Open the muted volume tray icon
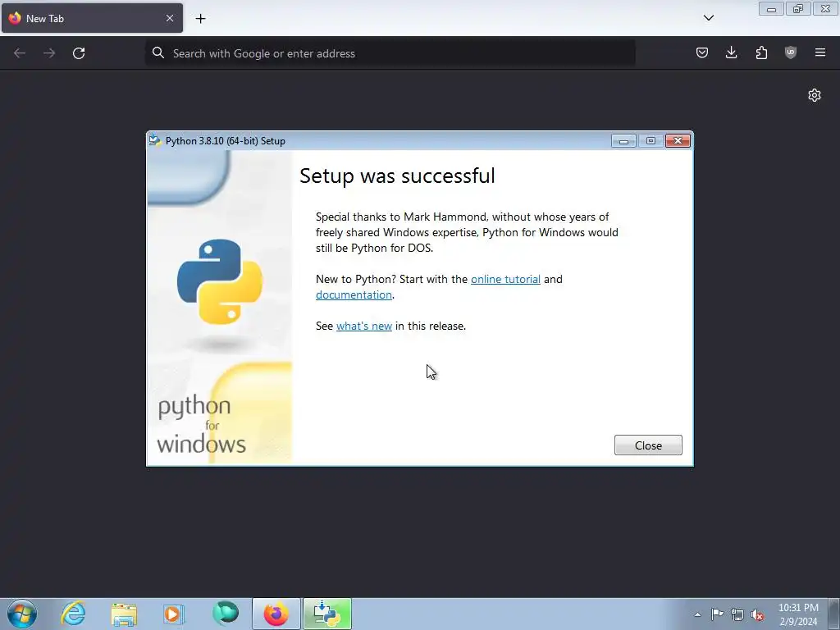The image size is (840, 630). 757,614
